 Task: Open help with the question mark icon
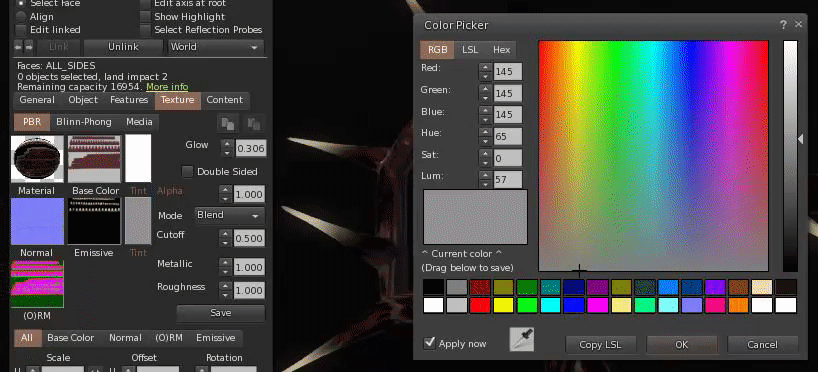tap(784, 25)
